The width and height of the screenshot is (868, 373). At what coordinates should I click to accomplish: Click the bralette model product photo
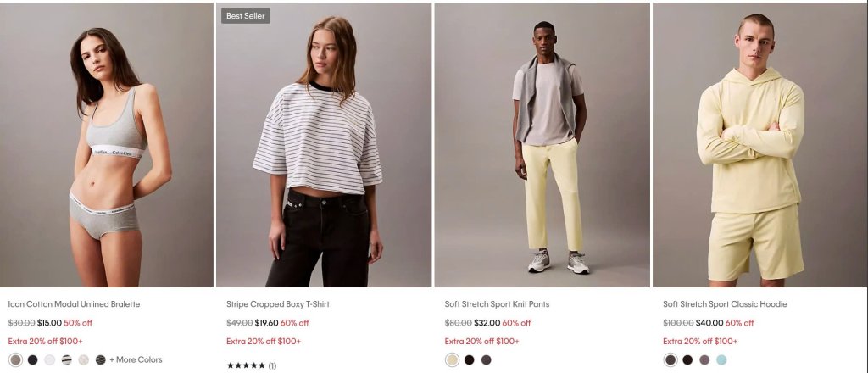tap(106, 144)
